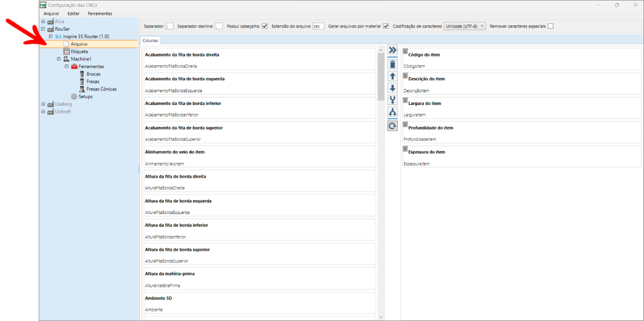Click the Separador input field
The width and height of the screenshot is (644, 321).
click(170, 26)
